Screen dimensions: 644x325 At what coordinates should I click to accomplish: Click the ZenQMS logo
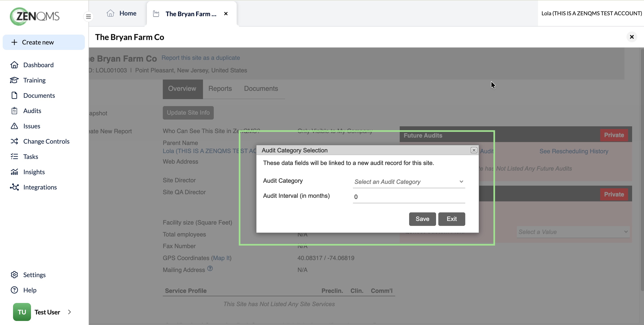(35, 16)
